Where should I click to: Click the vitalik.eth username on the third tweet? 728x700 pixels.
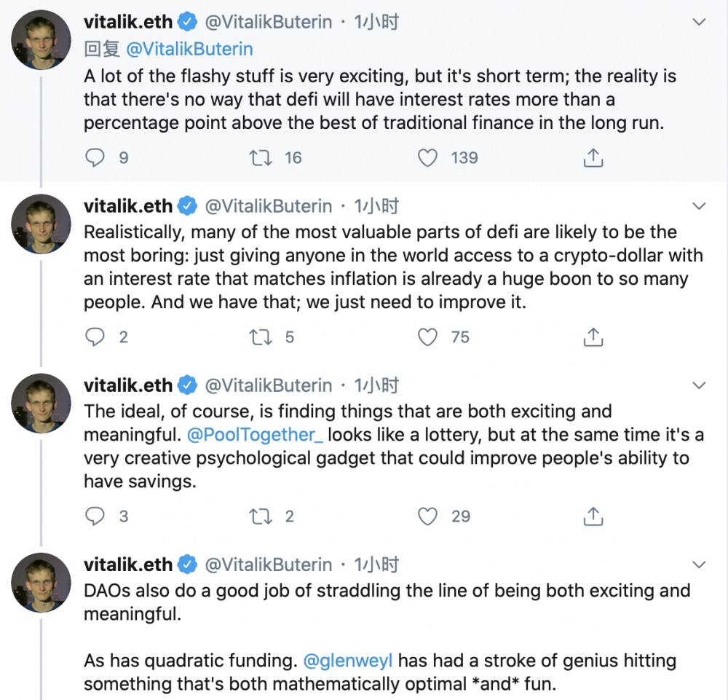point(128,385)
